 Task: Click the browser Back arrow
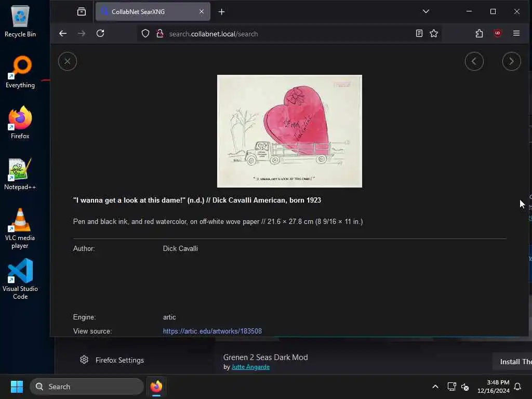[x=63, y=34]
